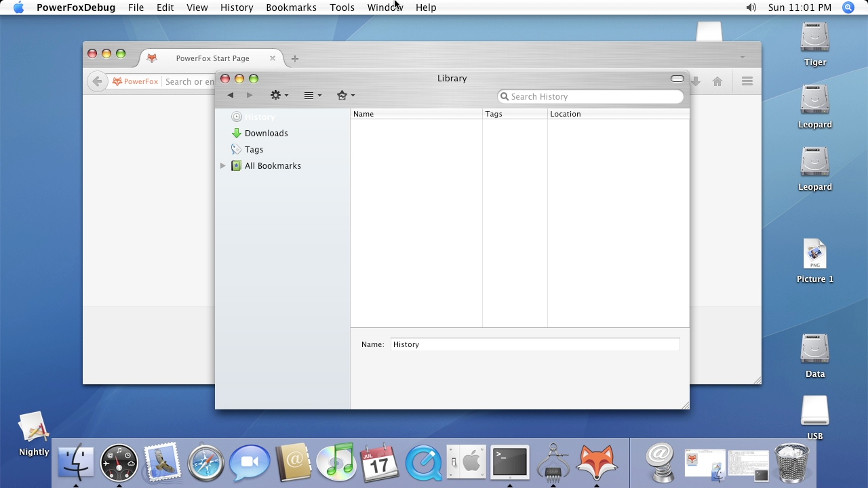Click the browser Back button
The height and width of the screenshot is (488, 868).
coord(97,81)
